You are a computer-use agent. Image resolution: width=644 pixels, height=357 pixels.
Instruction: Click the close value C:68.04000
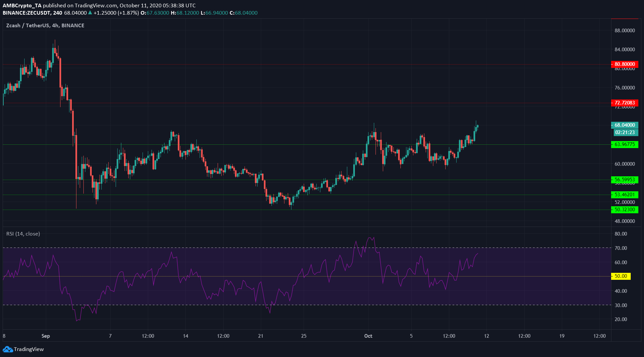[x=244, y=13]
